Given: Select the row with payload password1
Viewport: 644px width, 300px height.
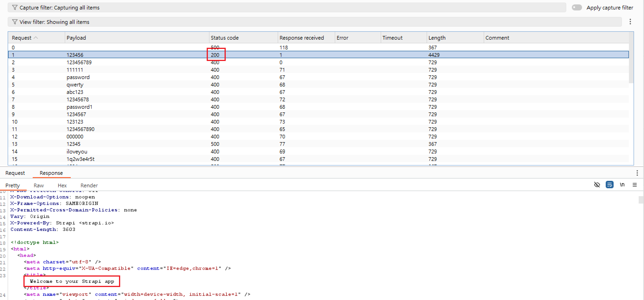Looking at the screenshot, I should 318,107.
